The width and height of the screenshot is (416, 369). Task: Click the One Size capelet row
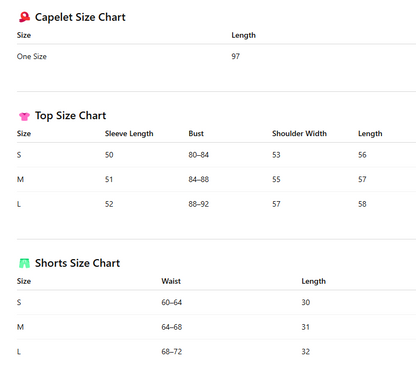pyautogui.click(x=216, y=56)
